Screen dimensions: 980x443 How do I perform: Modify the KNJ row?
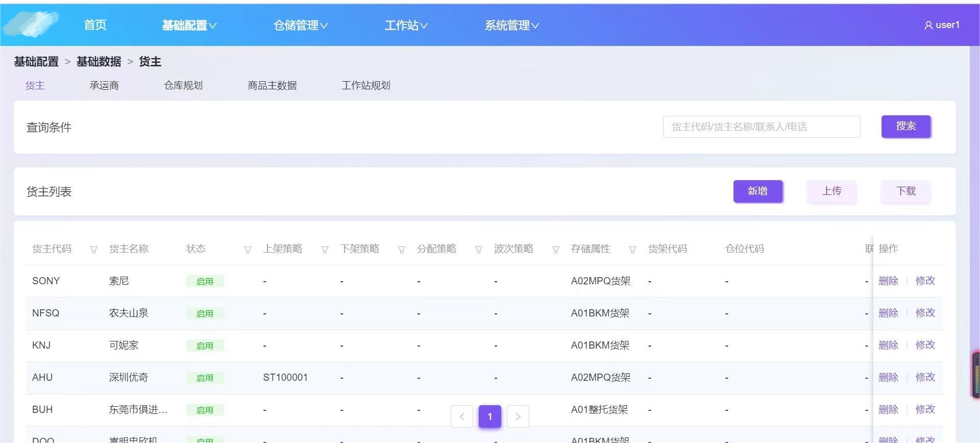[x=925, y=345]
